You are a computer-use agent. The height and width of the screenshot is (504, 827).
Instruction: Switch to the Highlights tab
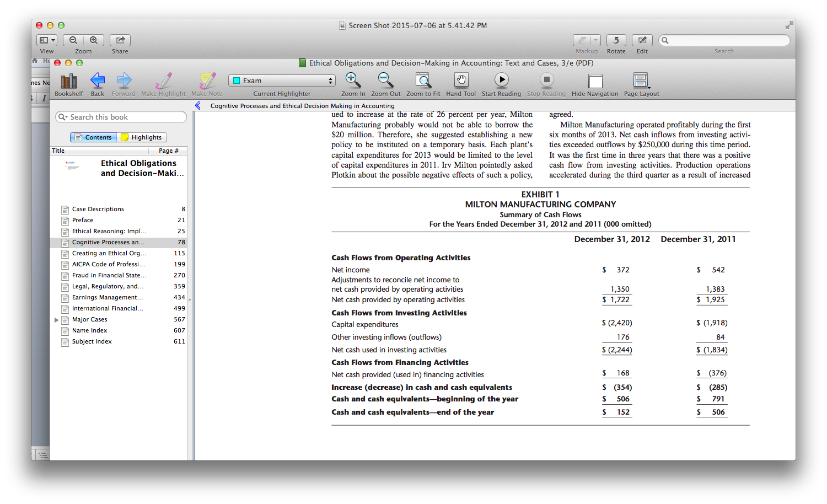click(142, 137)
